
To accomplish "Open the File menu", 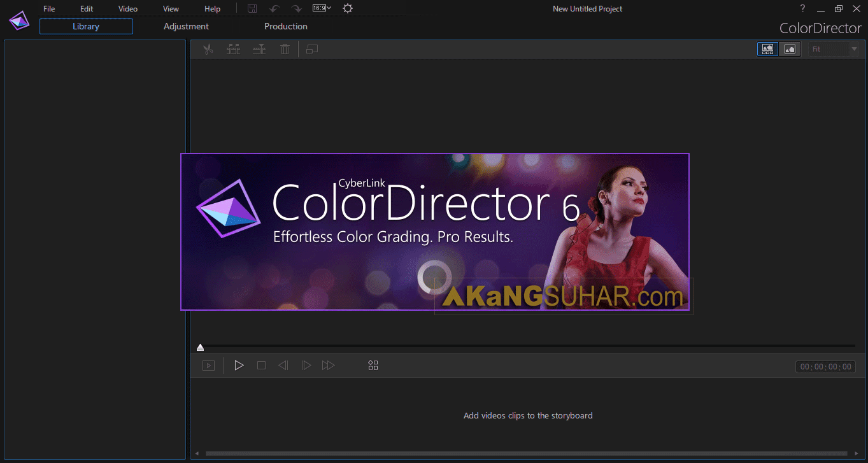I will coord(49,9).
